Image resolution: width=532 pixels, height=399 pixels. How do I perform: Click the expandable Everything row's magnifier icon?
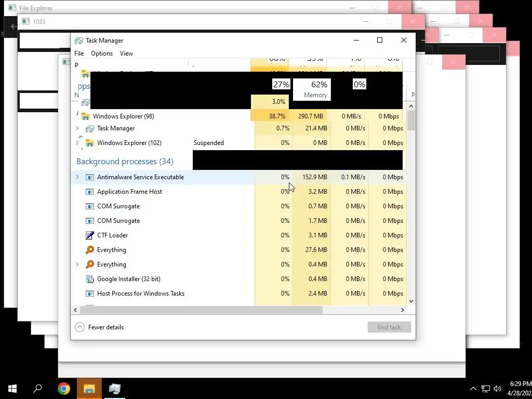[x=89, y=264]
